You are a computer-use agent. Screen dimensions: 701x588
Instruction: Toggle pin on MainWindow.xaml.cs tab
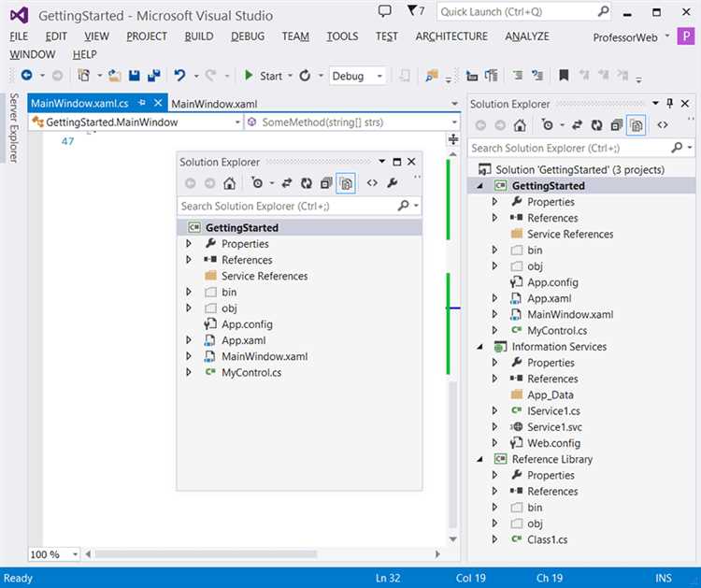pyautogui.click(x=142, y=103)
